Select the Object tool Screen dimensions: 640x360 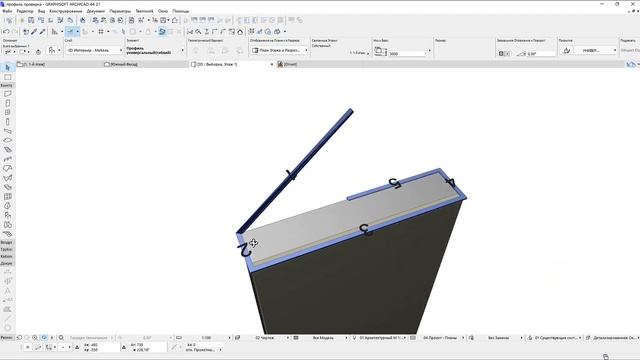tap(7, 216)
